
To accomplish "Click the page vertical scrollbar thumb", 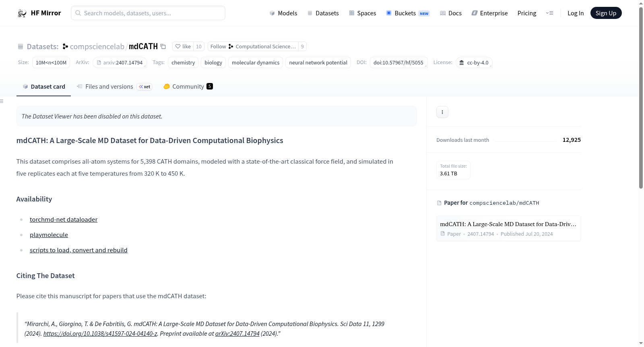I will [x=641, y=97].
